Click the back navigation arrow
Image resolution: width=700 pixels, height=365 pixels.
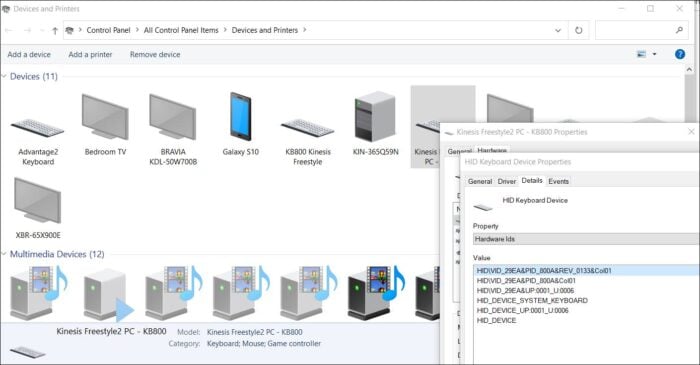9,30
